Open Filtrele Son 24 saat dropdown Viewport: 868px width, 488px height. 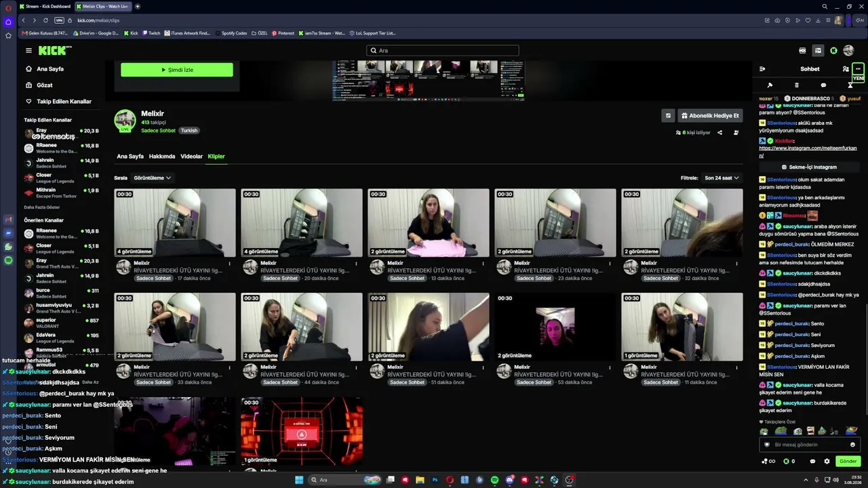point(722,178)
